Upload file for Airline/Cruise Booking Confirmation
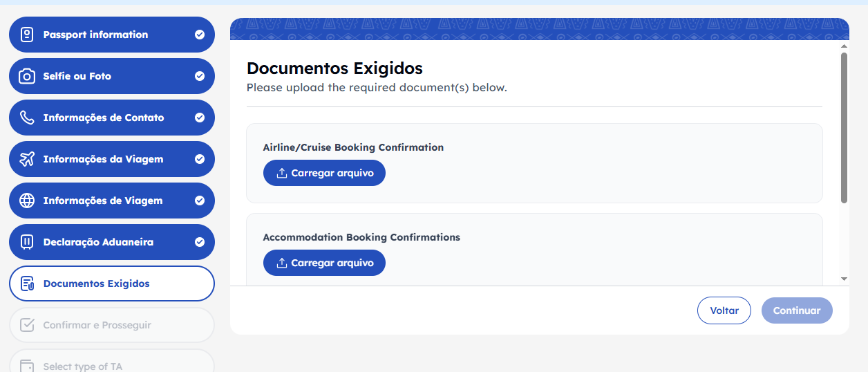 coord(324,173)
